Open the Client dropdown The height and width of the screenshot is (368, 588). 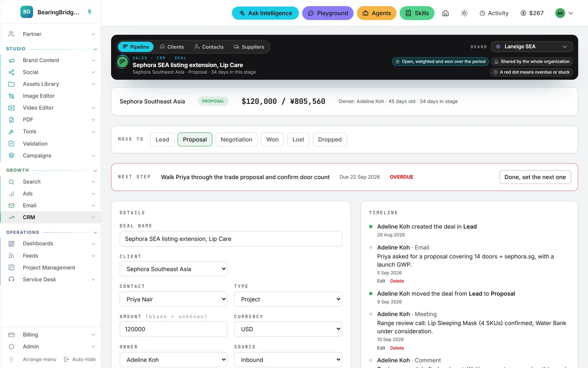[173, 269]
